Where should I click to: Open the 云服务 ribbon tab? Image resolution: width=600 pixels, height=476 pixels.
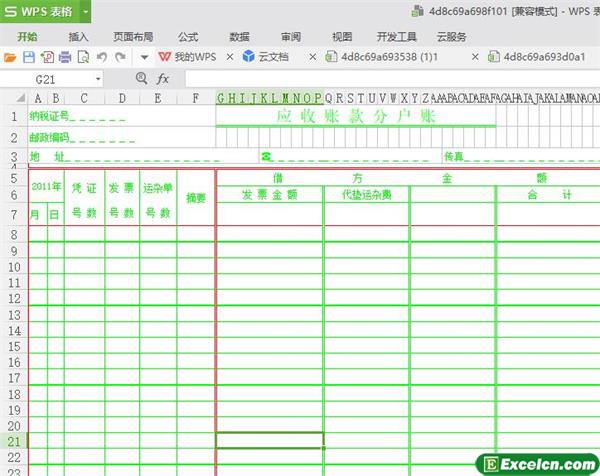(452, 37)
